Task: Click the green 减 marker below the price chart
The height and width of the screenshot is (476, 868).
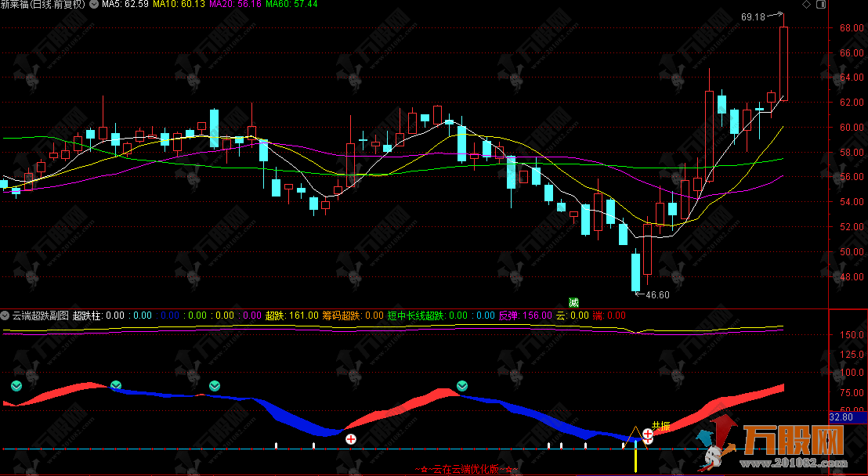Action: click(573, 302)
